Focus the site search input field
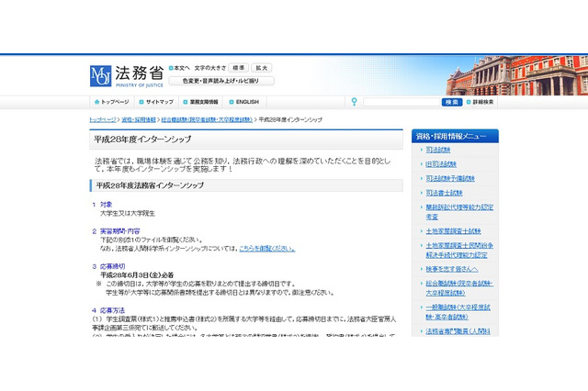 401,102
